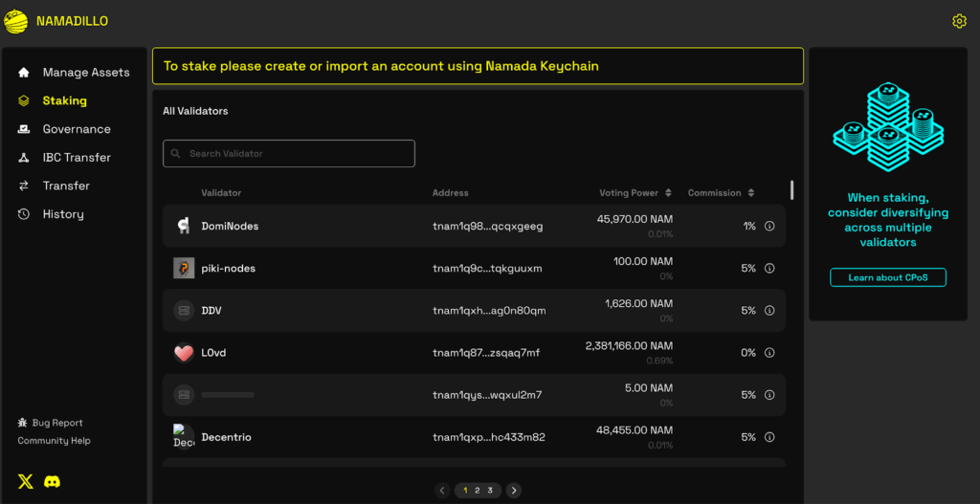980x504 pixels.
Task: Click address tnam1qxh...ag0n80qm
Action: (489, 311)
